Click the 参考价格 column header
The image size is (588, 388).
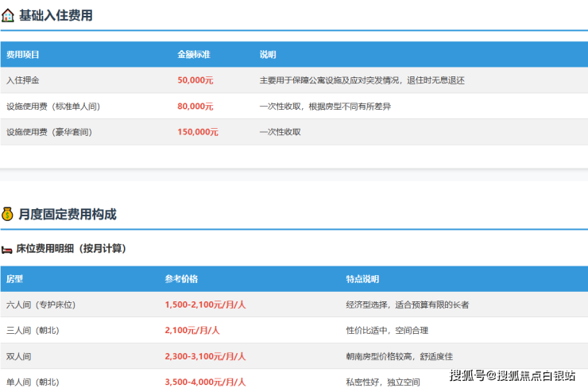coord(181,279)
